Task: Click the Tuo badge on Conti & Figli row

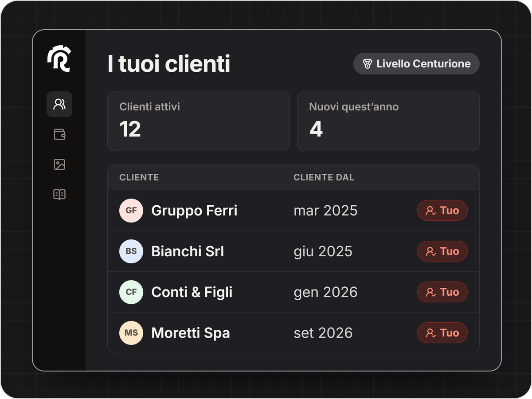Action: (x=442, y=292)
